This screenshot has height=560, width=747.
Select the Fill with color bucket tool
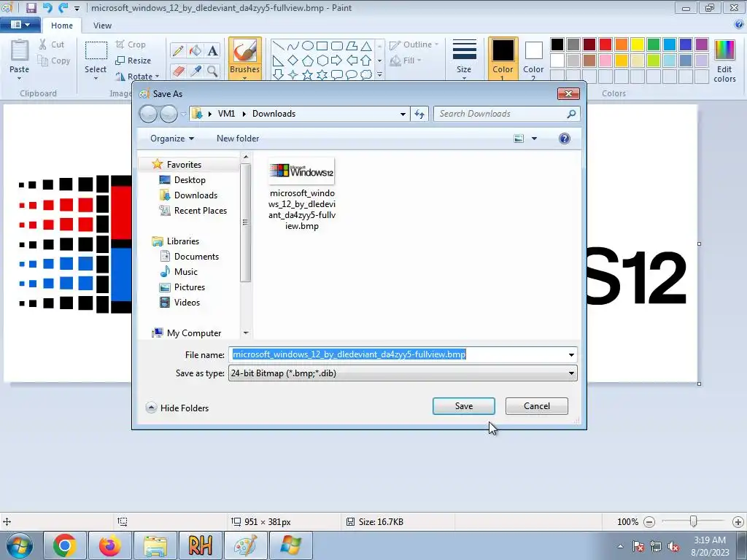click(195, 50)
